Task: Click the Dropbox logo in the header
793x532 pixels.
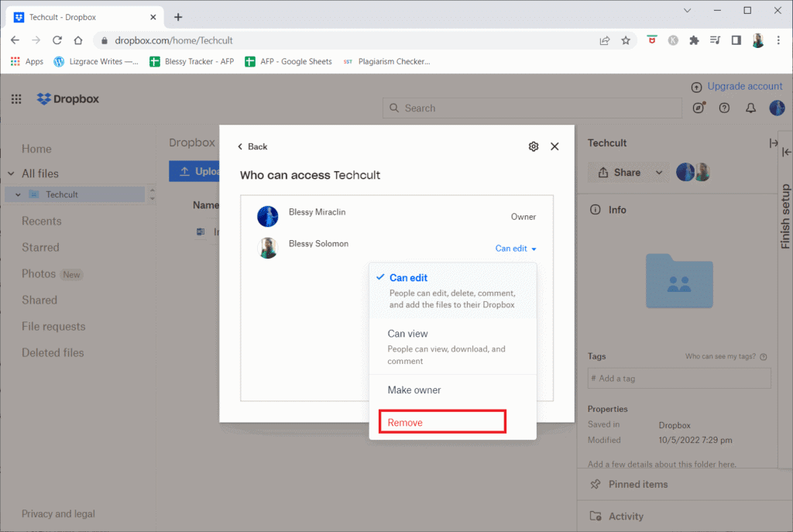Action: click(66, 99)
